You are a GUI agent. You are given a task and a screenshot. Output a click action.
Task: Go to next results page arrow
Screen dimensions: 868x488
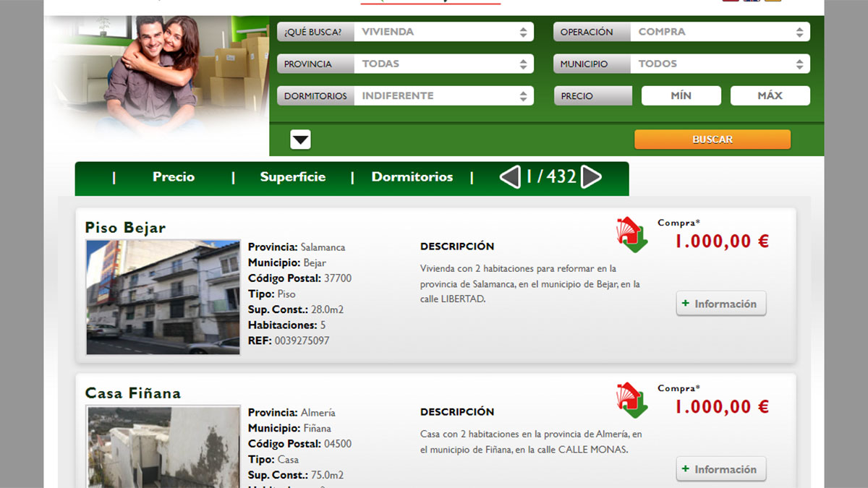[x=591, y=177]
